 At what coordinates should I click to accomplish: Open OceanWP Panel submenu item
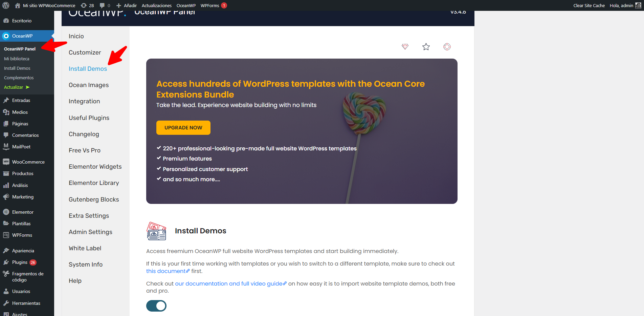pyautogui.click(x=20, y=49)
